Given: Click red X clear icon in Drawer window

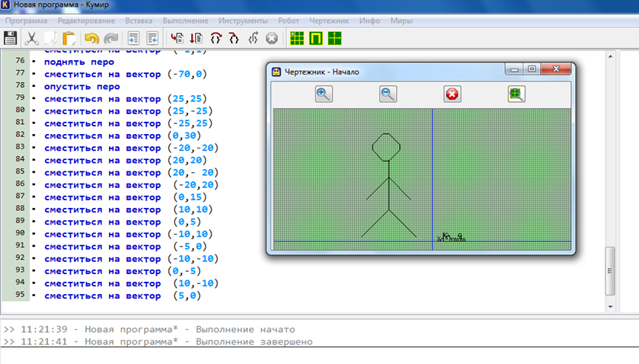Looking at the screenshot, I should pos(452,94).
